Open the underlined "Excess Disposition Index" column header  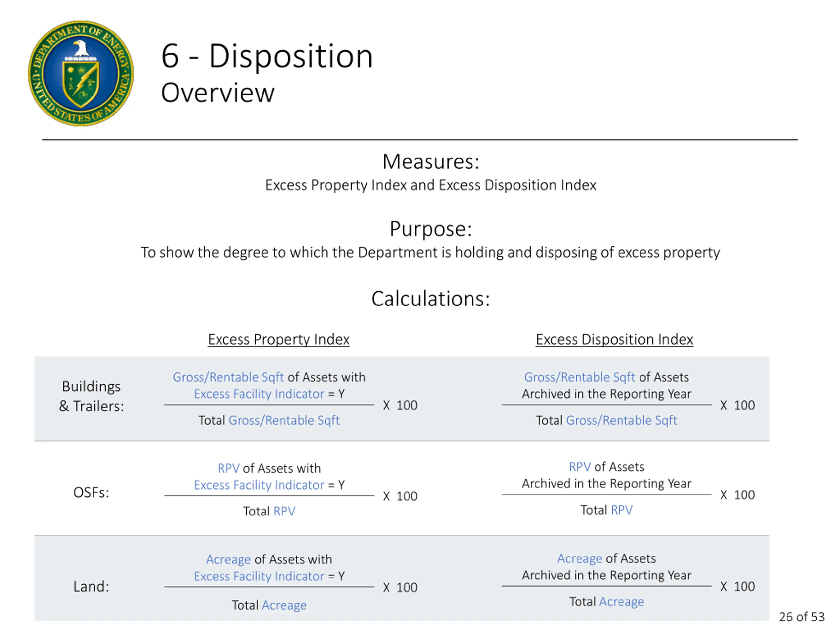(x=614, y=339)
